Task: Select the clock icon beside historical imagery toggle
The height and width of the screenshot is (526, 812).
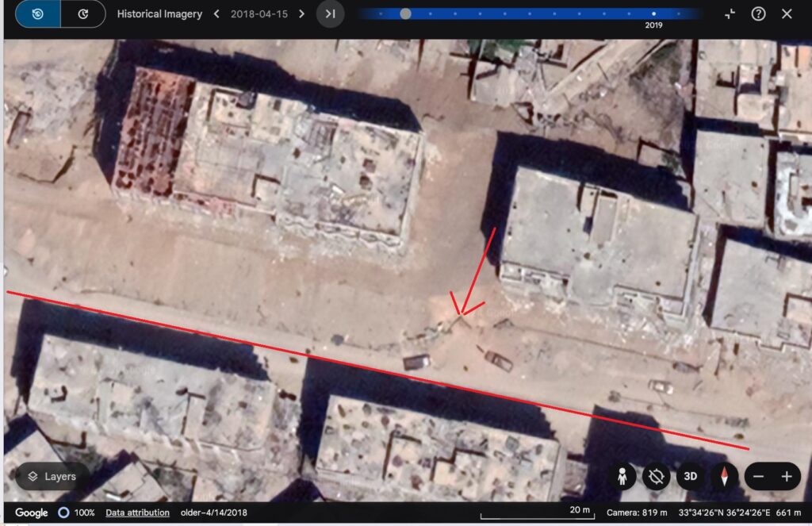Action: point(82,14)
